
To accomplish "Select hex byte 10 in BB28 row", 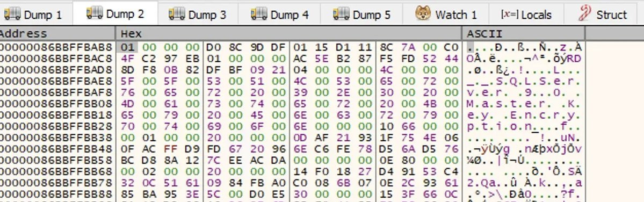I will (x=387, y=126).
